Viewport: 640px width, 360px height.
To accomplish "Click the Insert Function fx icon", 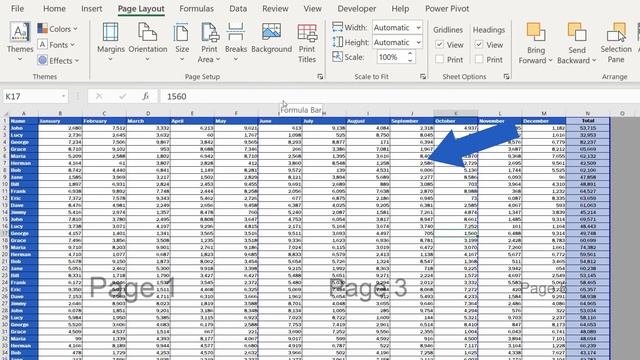I will point(145,96).
